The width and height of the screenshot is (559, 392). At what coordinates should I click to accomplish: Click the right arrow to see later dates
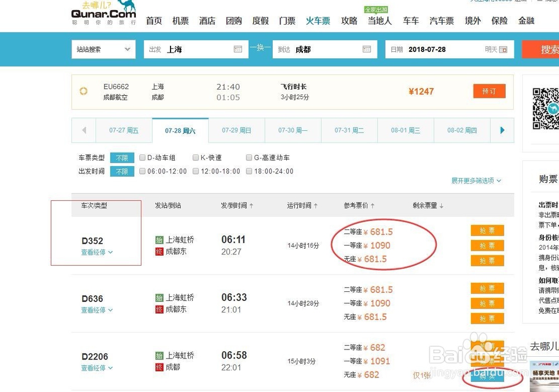tap(502, 130)
